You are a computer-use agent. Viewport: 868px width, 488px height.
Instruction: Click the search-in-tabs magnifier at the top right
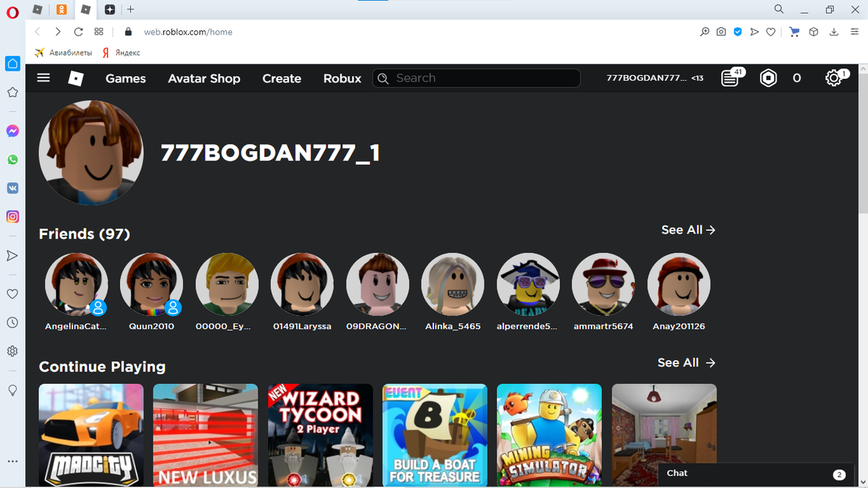pos(779,9)
